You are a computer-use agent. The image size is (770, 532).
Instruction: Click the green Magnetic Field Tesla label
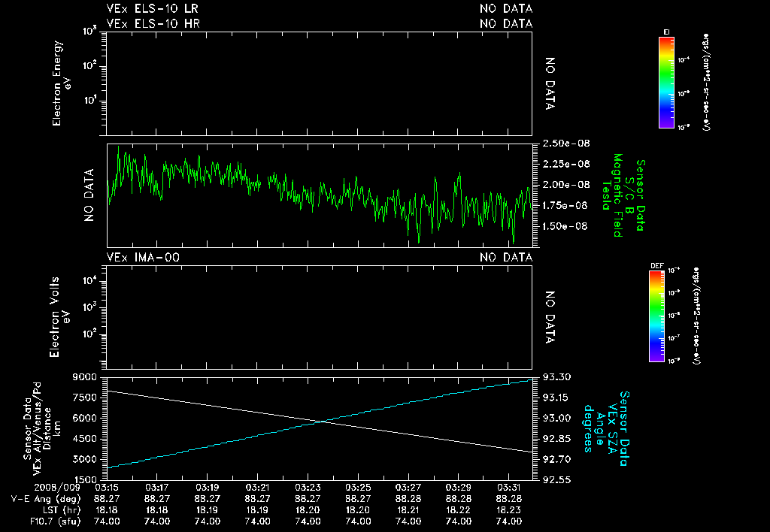612,195
